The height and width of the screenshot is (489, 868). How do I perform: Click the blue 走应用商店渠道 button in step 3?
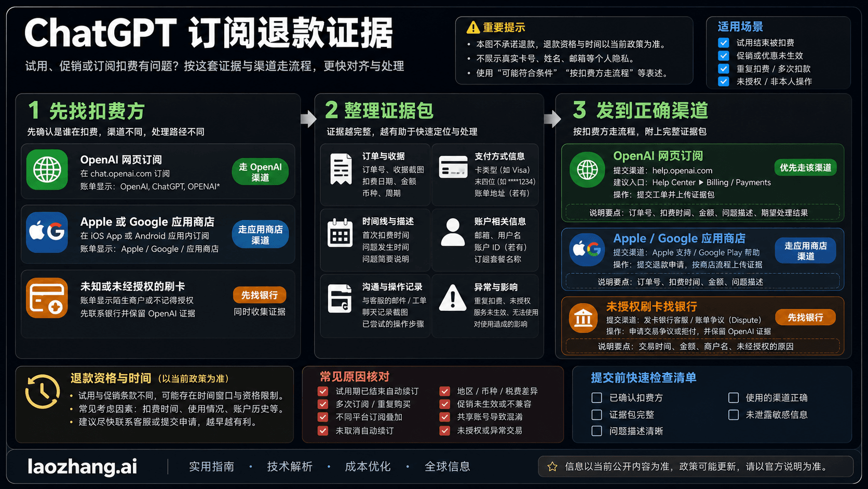[805, 250]
